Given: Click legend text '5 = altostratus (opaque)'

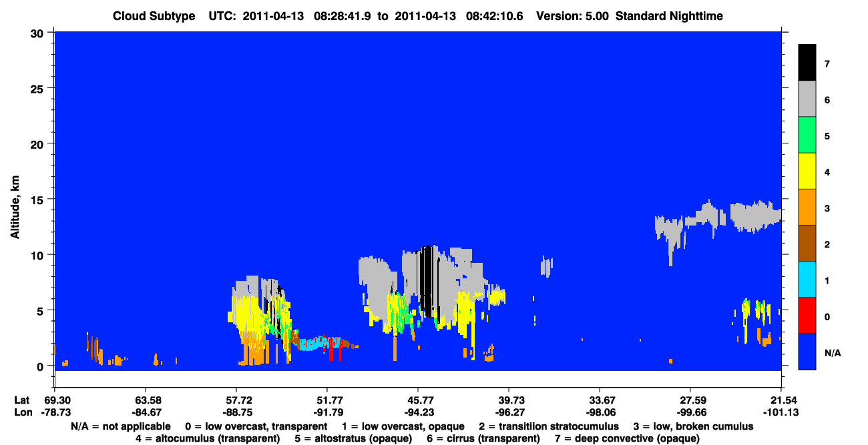Looking at the screenshot, I should click(x=353, y=438).
